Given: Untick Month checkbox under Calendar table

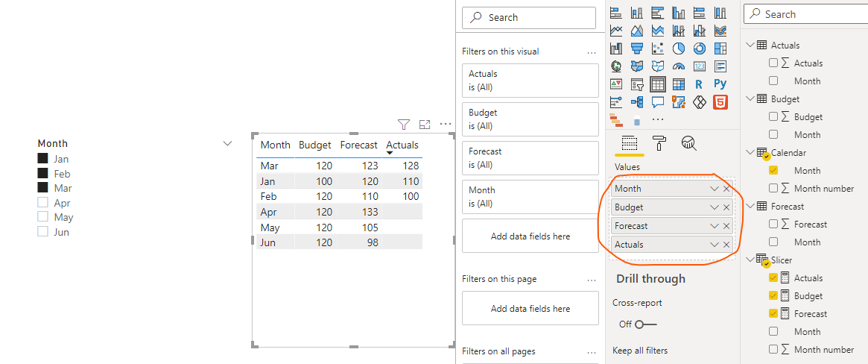Looking at the screenshot, I should (x=773, y=170).
